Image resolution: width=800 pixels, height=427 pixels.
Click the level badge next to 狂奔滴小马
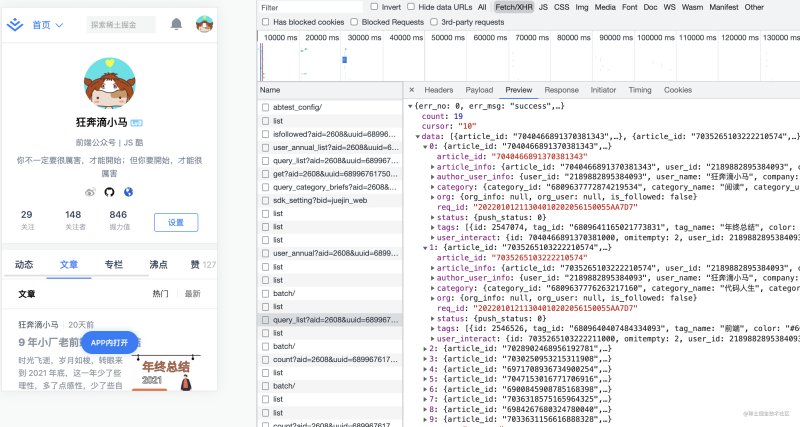pyautogui.click(x=136, y=123)
